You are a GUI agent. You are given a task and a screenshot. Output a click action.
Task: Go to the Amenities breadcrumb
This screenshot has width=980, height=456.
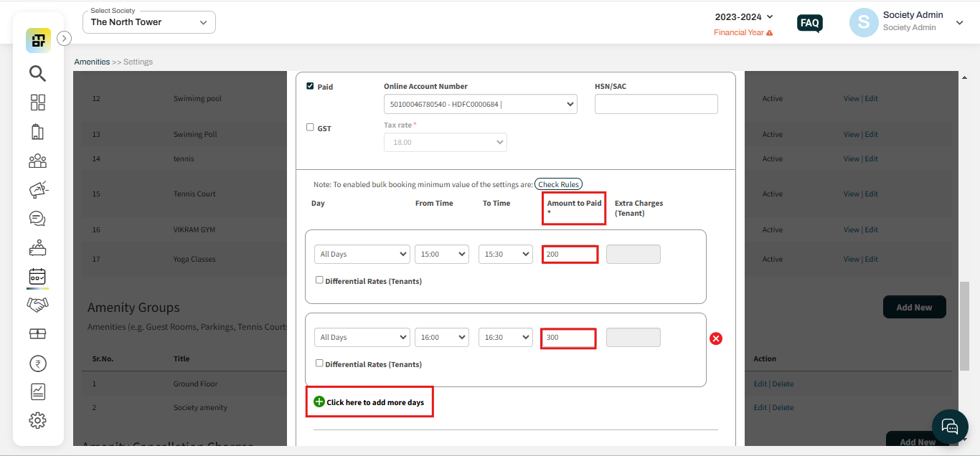pos(92,62)
